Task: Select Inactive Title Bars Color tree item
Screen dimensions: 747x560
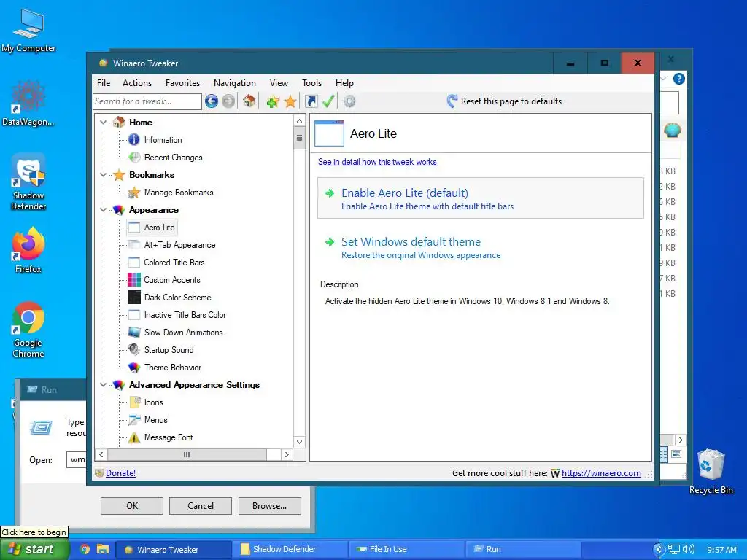Action: (185, 315)
